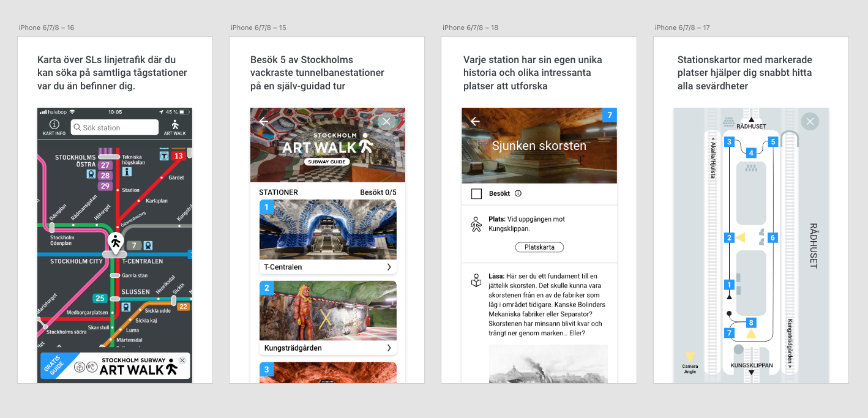868x418 pixels.
Task: Click the reading person Läsa icon
Action: (476, 280)
